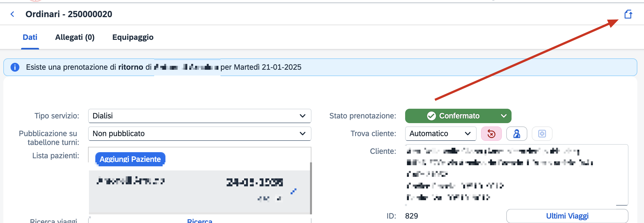Image resolution: width=644 pixels, height=223 pixels.
Task: Click the add new client plus icon
Action: point(542,134)
